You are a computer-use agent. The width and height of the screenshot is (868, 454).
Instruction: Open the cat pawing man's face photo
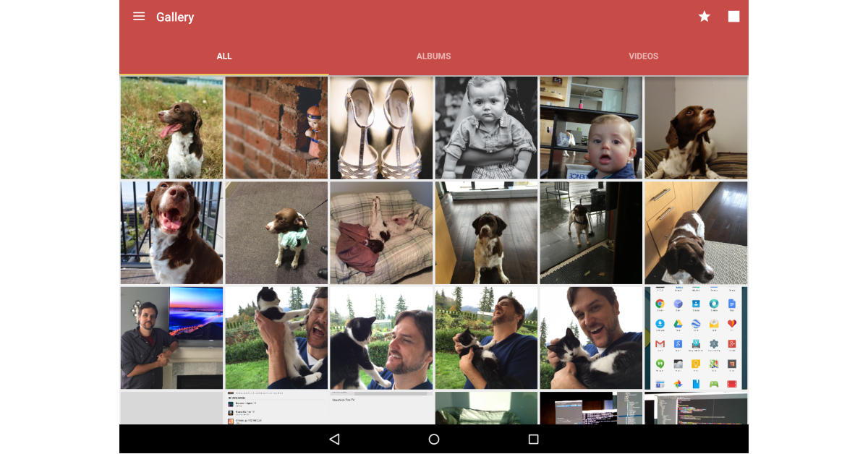pos(276,338)
